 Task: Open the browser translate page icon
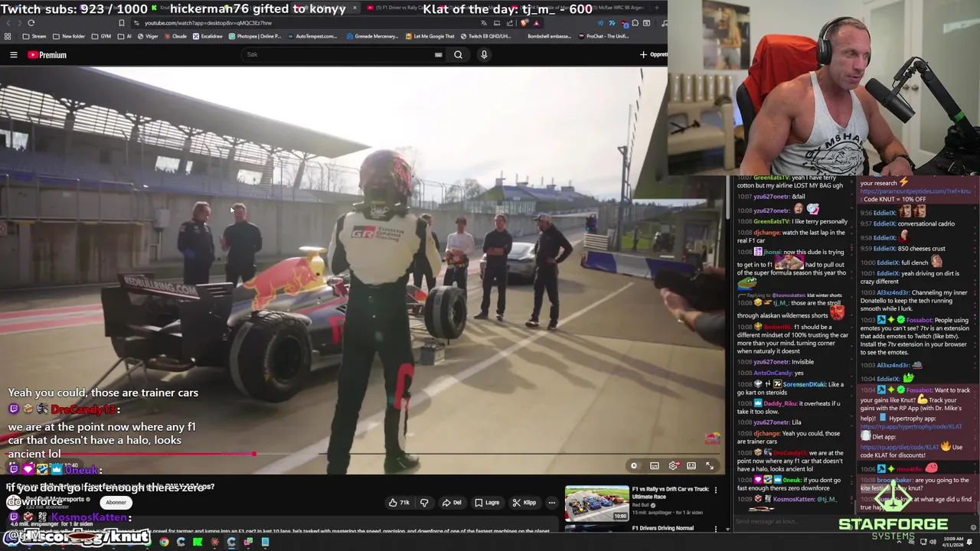tap(484, 23)
